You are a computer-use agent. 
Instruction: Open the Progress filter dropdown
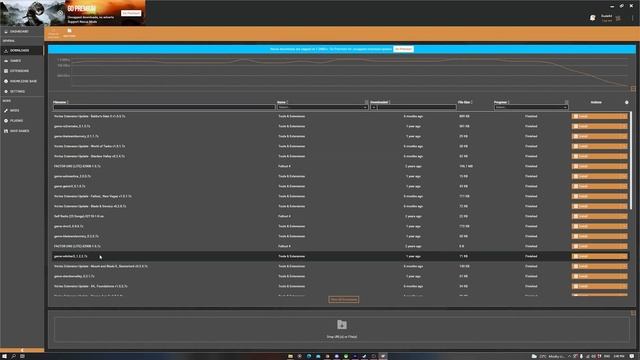531,107
